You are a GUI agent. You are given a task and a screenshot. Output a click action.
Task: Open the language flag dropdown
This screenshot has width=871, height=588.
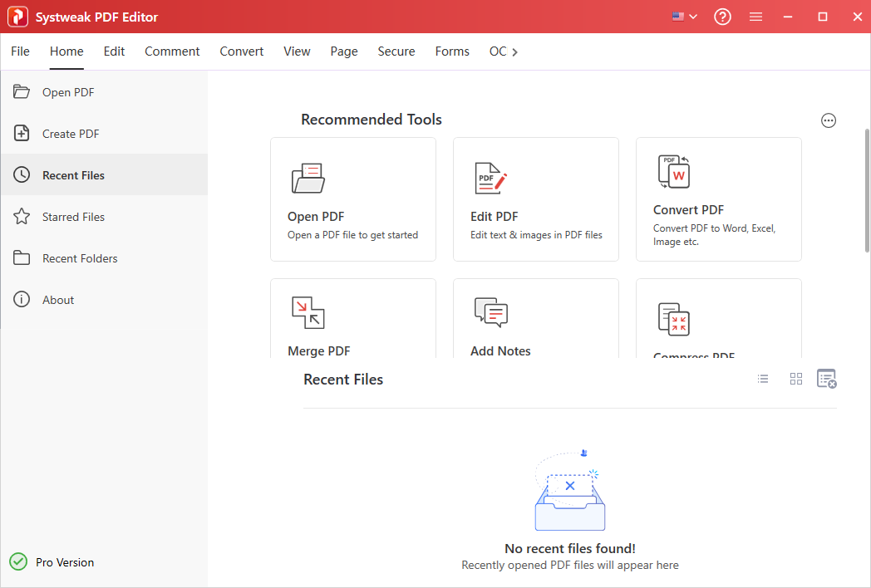point(683,17)
